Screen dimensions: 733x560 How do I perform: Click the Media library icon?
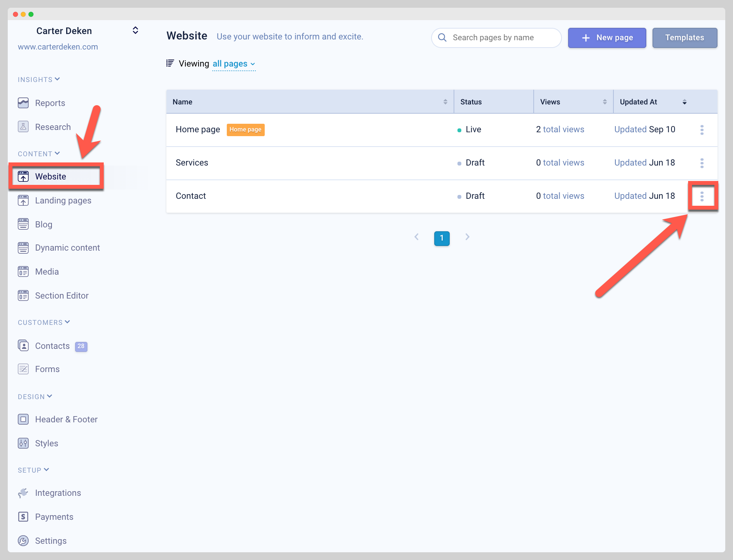point(23,271)
